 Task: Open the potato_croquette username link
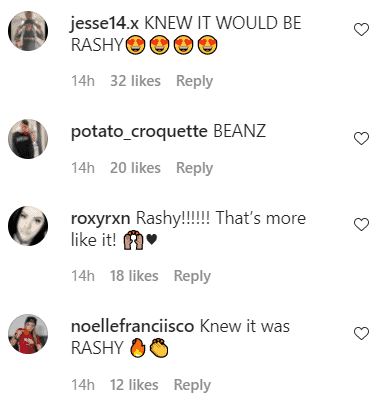(x=139, y=131)
